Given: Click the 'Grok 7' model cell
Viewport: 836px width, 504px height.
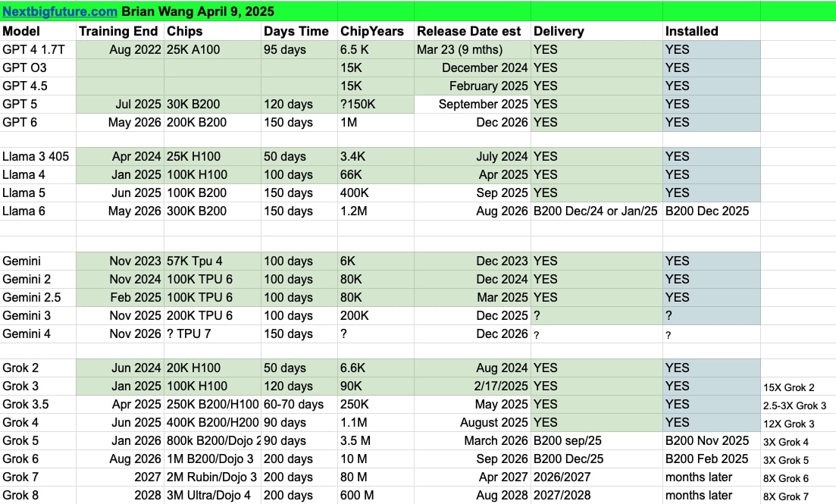Looking at the screenshot, I should tap(39, 477).
